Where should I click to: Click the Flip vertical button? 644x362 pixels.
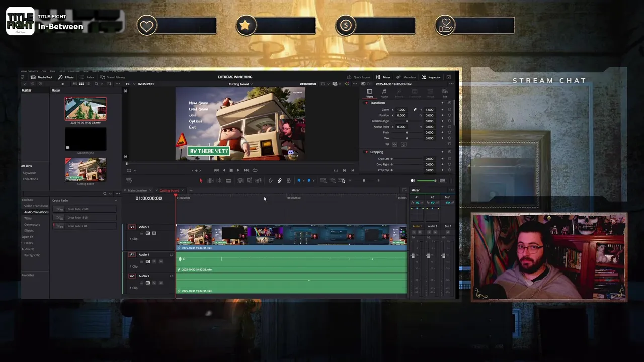(x=404, y=144)
